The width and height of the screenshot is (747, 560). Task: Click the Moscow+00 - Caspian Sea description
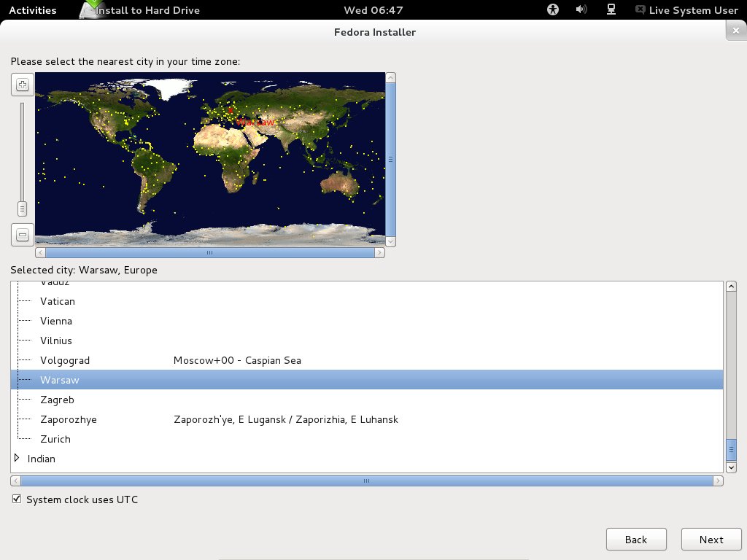[237, 360]
